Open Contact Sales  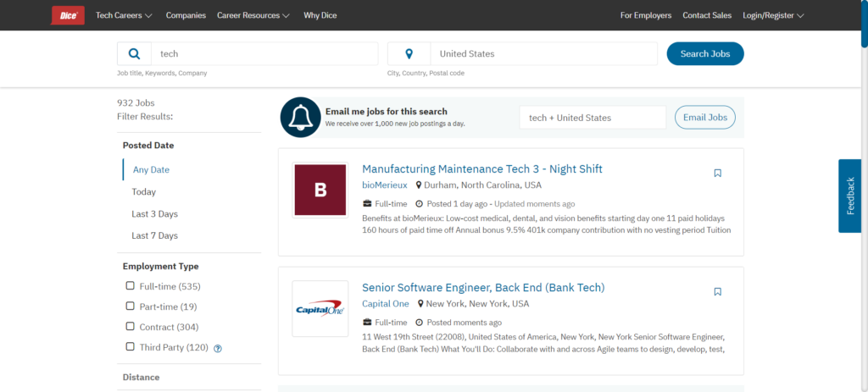(707, 15)
